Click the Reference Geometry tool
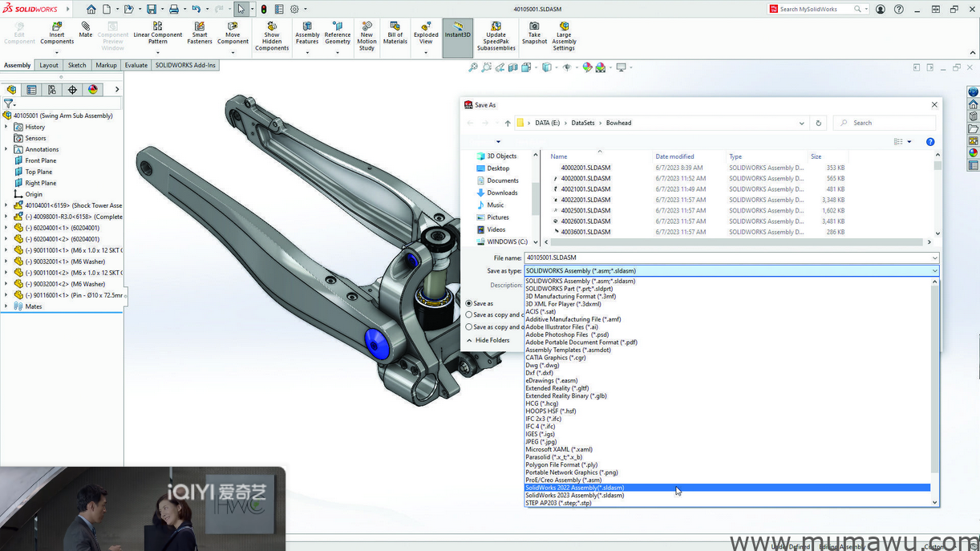 338,33
